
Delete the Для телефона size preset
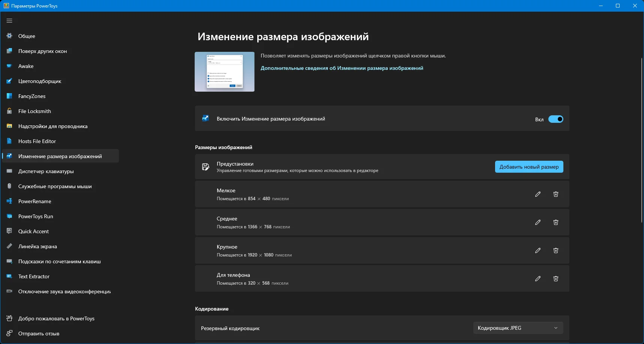(556, 279)
